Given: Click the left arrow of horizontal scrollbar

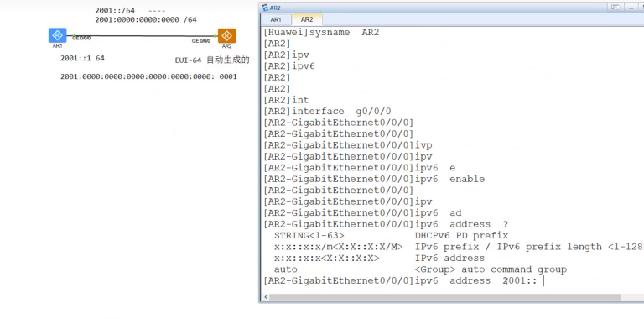Looking at the screenshot, I should pyautogui.click(x=266, y=297).
